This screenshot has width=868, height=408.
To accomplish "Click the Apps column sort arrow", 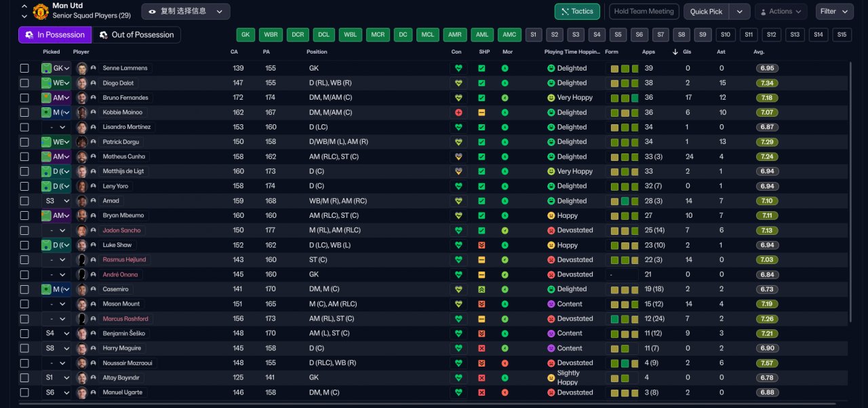I will point(675,52).
